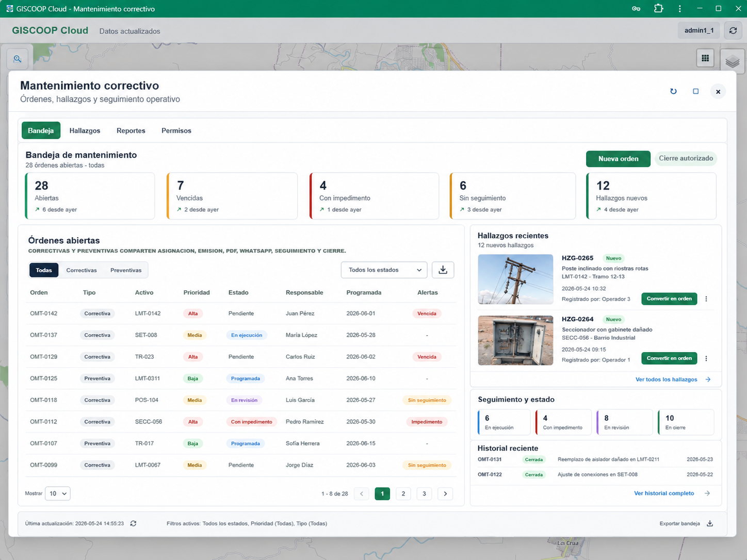The height and width of the screenshot is (560, 747).
Task: Click the admin1_1 user button
Action: click(x=699, y=30)
